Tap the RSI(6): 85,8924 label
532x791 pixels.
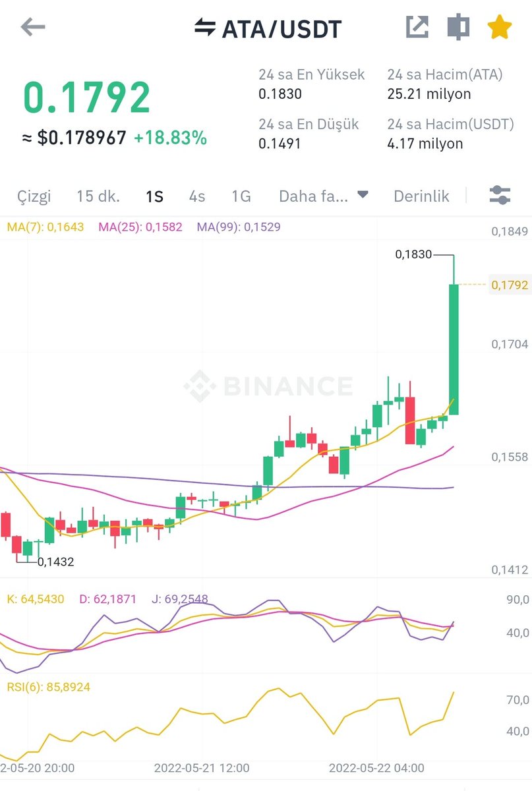(x=48, y=687)
